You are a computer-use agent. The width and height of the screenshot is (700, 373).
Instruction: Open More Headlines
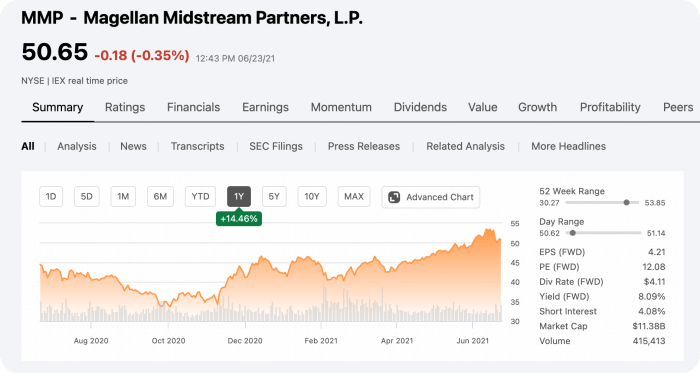pos(568,146)
